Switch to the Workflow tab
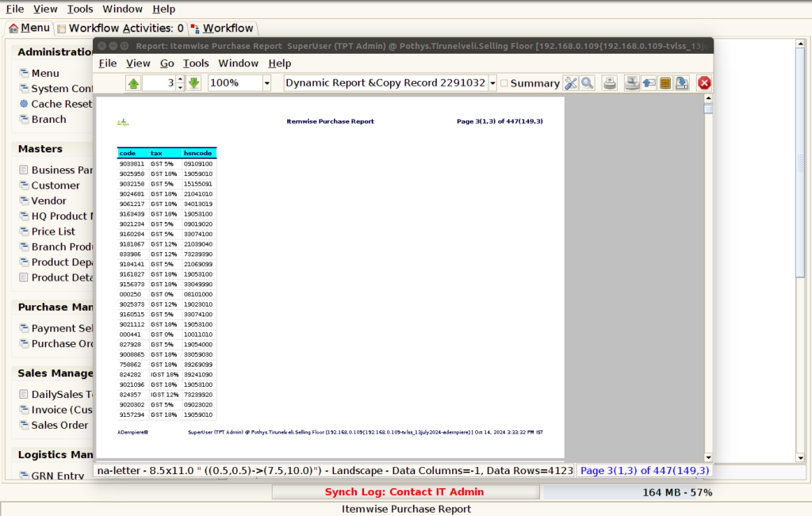Image resolution: width=812 pixels, height=516 pixels. 222,28
